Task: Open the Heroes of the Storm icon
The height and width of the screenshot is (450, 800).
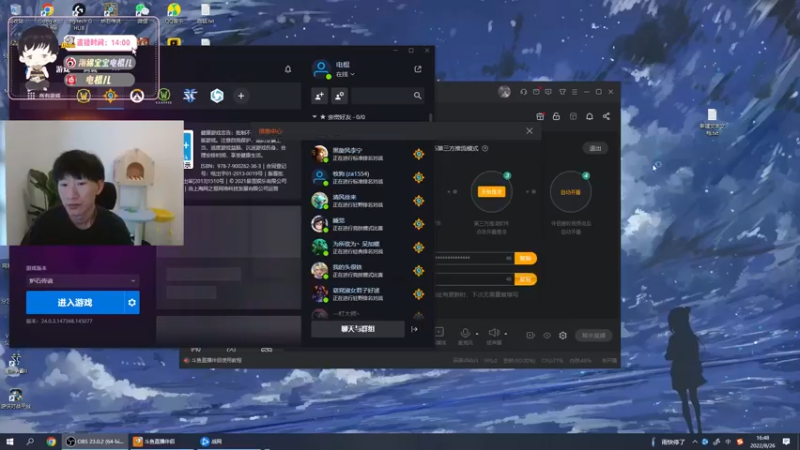Action: pyautogui.click(x=217, y=95)
